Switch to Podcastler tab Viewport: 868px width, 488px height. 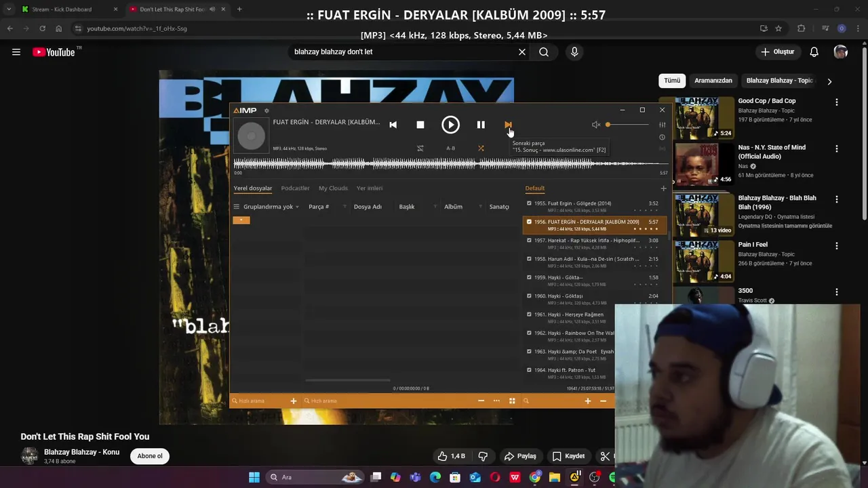click(x=295, y=188)
